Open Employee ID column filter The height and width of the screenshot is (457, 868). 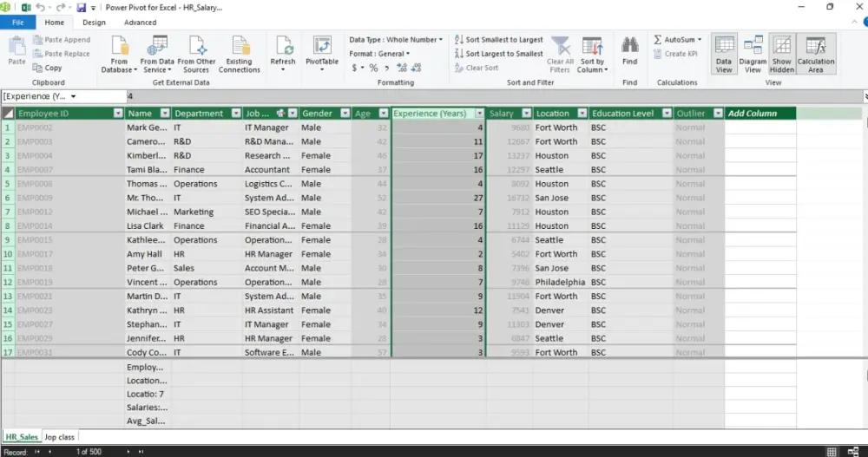click(118, 114)
